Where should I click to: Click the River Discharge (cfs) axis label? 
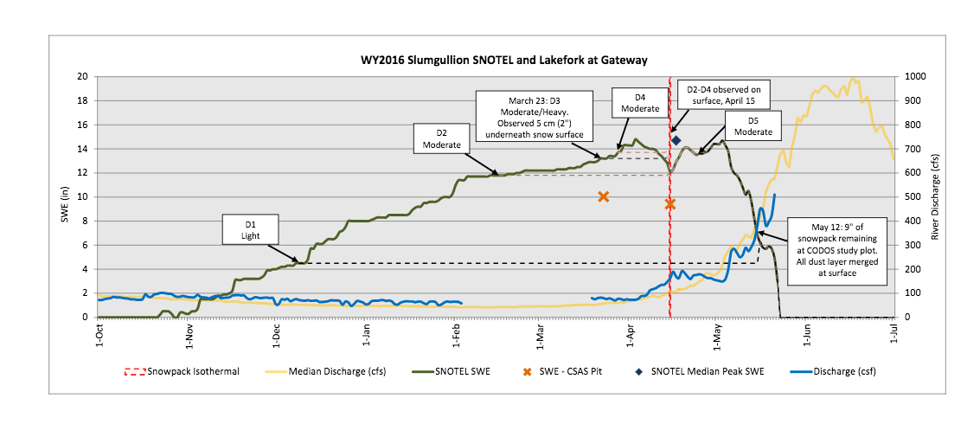(935, 197)
